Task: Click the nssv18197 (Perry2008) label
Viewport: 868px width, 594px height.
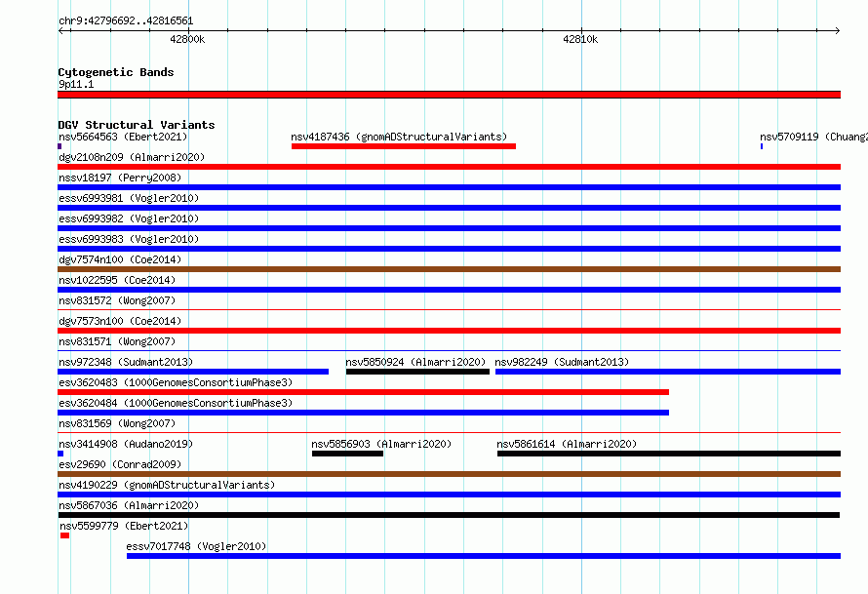Action: pos(120,178)
